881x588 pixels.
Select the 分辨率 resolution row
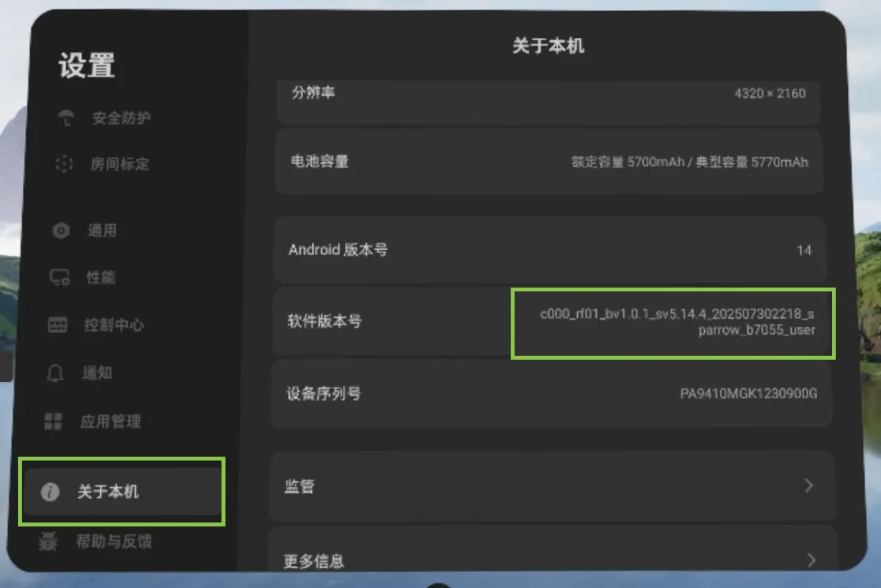point(549,94)
